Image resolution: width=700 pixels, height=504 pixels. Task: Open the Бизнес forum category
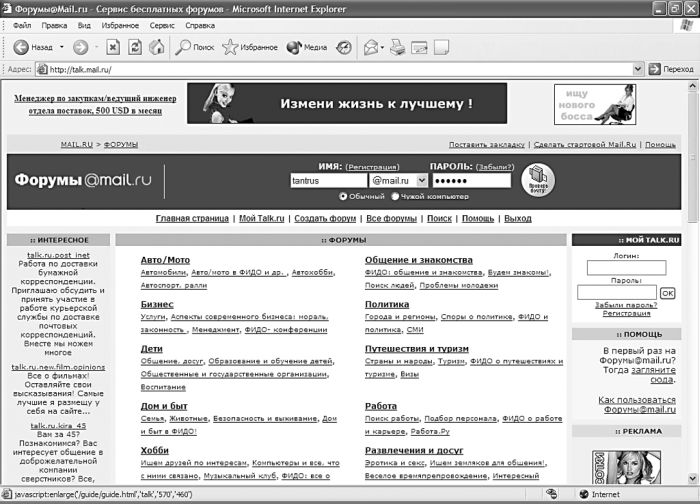tap(157, 304)
